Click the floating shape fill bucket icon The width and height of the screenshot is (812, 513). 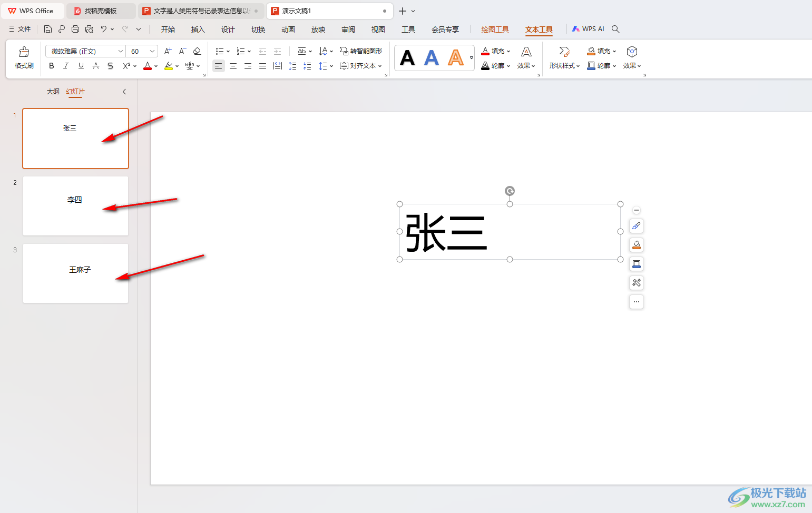(637, 245)
